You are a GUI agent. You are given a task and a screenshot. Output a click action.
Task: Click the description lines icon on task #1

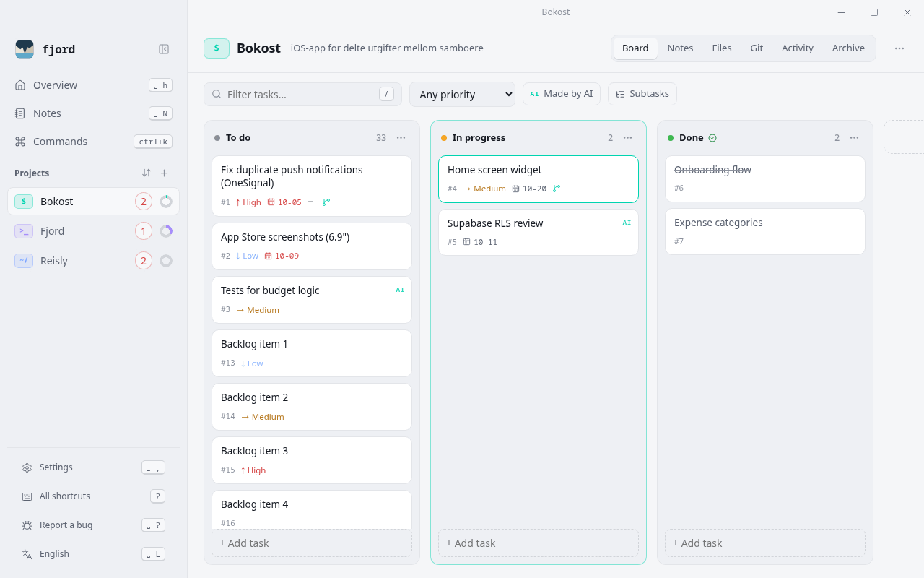click(312, 202)
